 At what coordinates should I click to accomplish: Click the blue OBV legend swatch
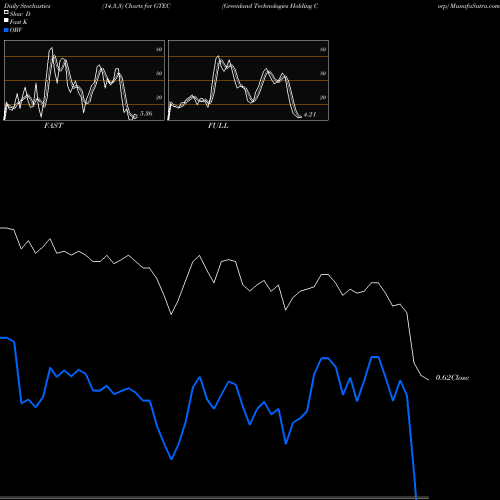pos(6,30)
